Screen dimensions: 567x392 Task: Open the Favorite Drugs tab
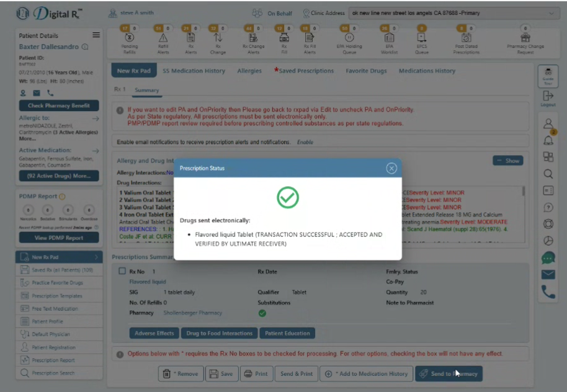tap(366, 71)
